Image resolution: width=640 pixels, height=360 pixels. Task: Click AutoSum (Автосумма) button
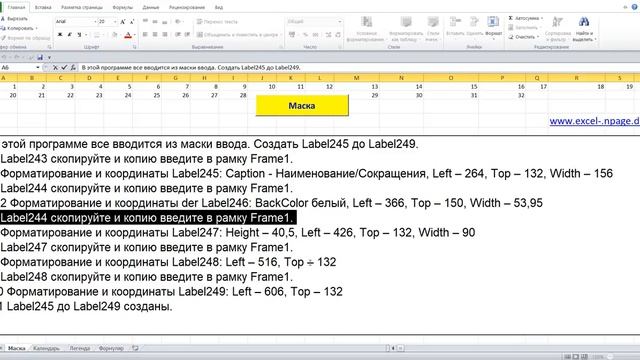tap(525, 18)
